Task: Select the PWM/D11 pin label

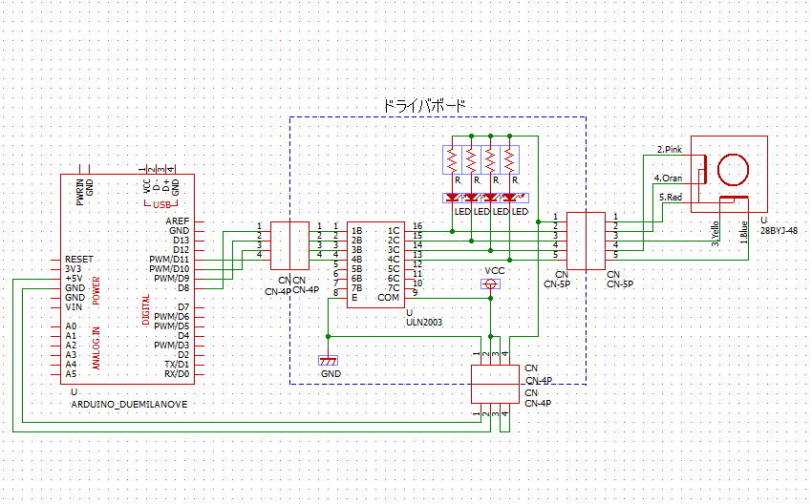Action: tap(168, 259)
